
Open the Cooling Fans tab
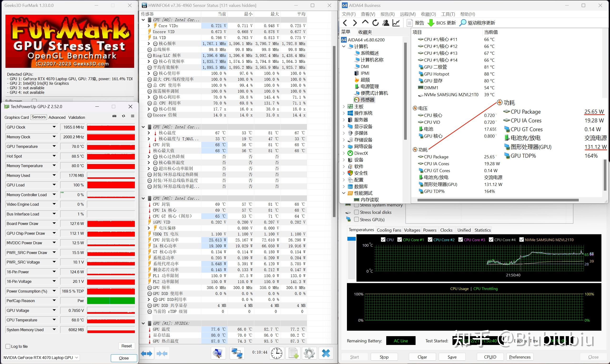point(389,230)
